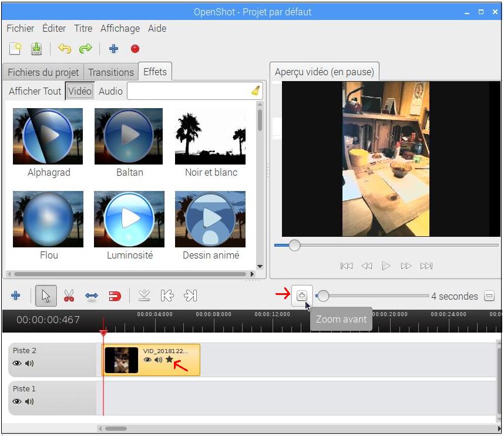Switch to the Transitions tab
The height and width of the screenshot is (436, 504).
(x=111, y=72)
